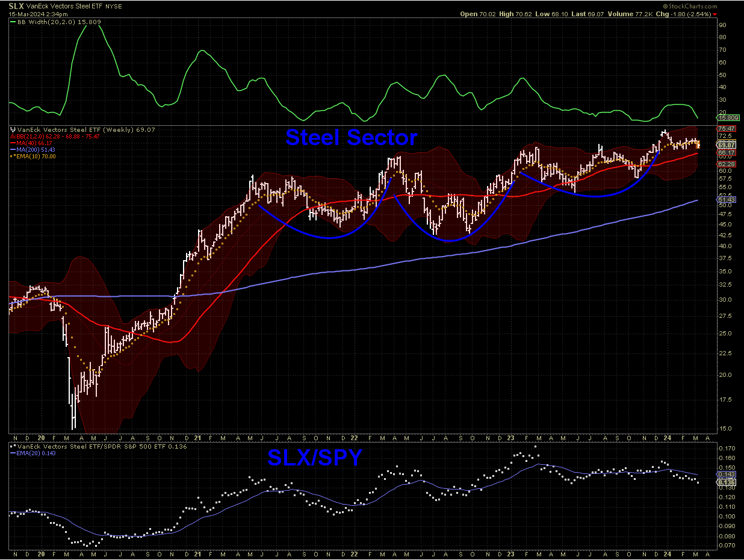This screenshot has width=744, height=560.
Task: Click the Chg -1.80 (-2.54%) value
Action: pos(683,13)
